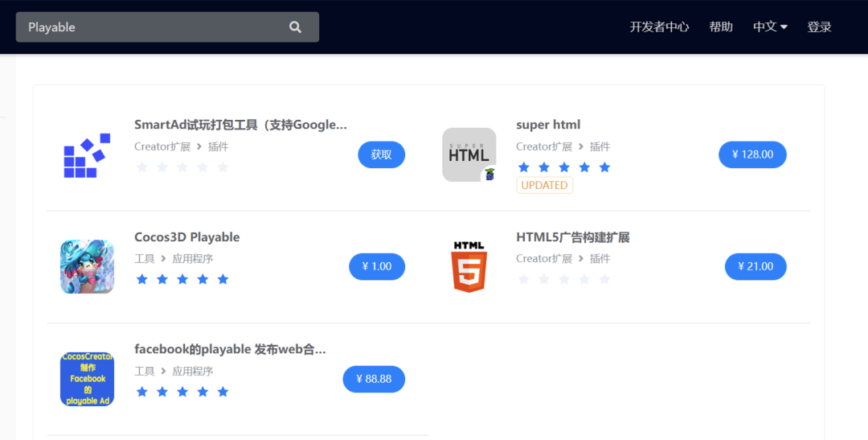
Task: Click the ¥21.00 price button
Action: coord(755,266)
